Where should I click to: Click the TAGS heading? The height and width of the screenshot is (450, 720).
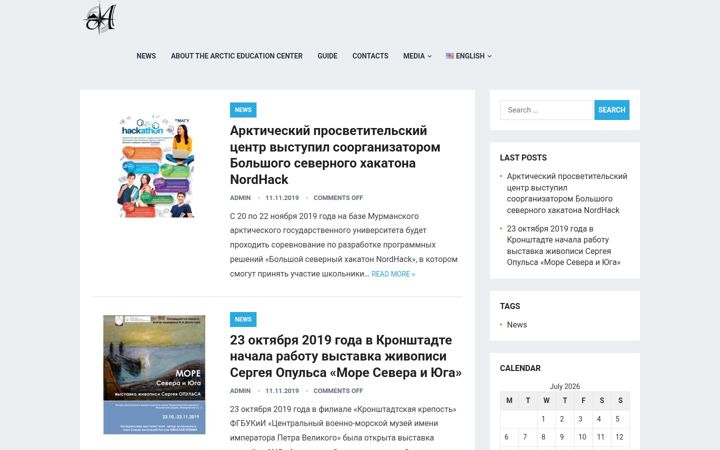click(510, 306)
